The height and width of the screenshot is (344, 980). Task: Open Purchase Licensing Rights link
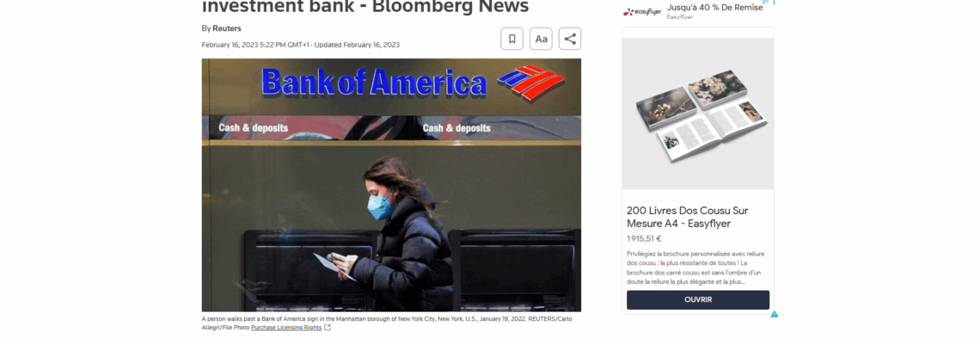point(286,327)
